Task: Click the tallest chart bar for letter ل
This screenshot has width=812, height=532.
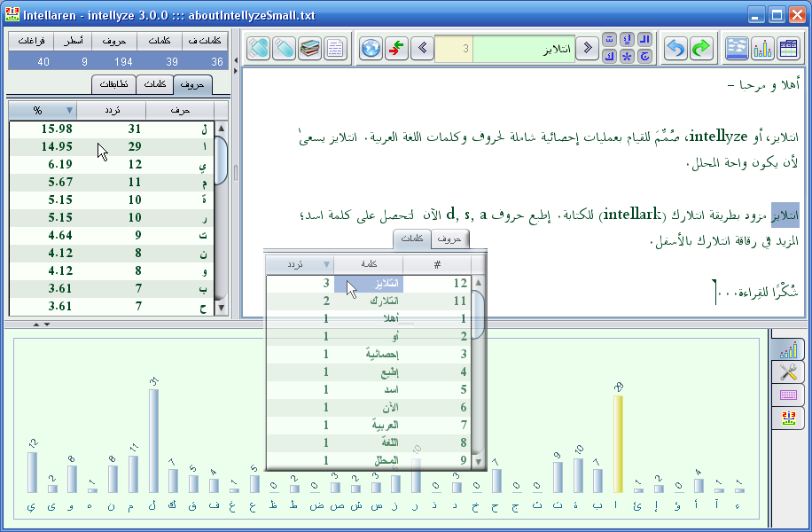Action: click(x=153, y=441)
